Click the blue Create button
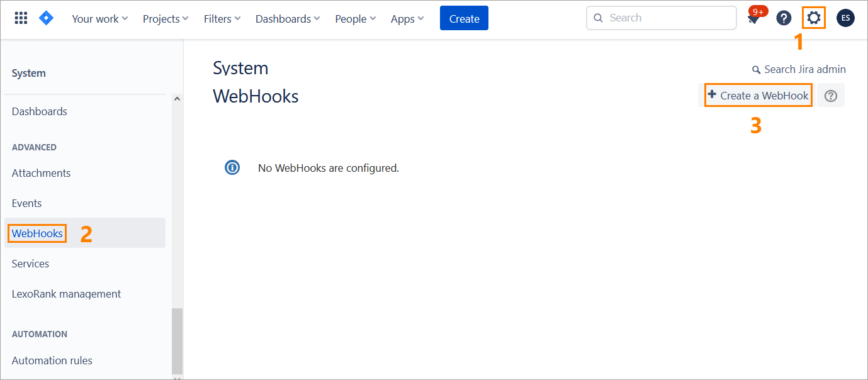 point(464,19)
